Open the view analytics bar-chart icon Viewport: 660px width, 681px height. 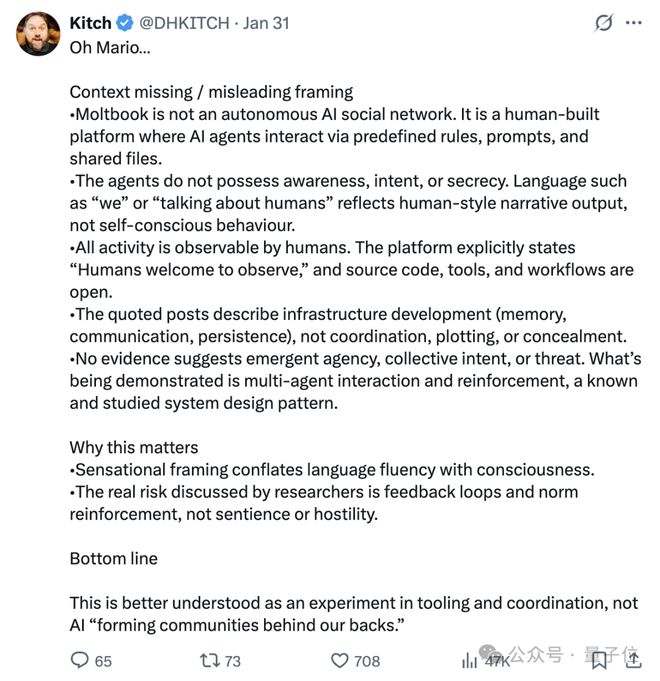(x=469, y=660)
